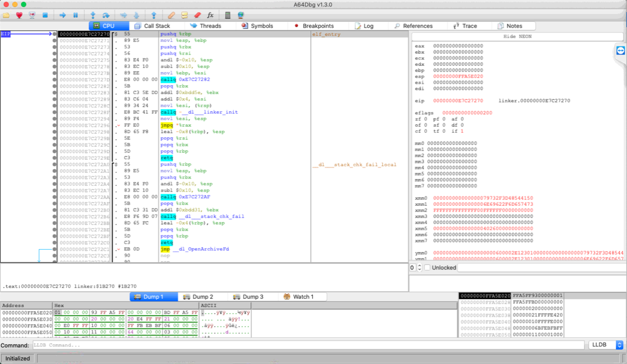Click the Hide NEON button
This screenshot has width=627, height=364.
(x=516, y=37)
